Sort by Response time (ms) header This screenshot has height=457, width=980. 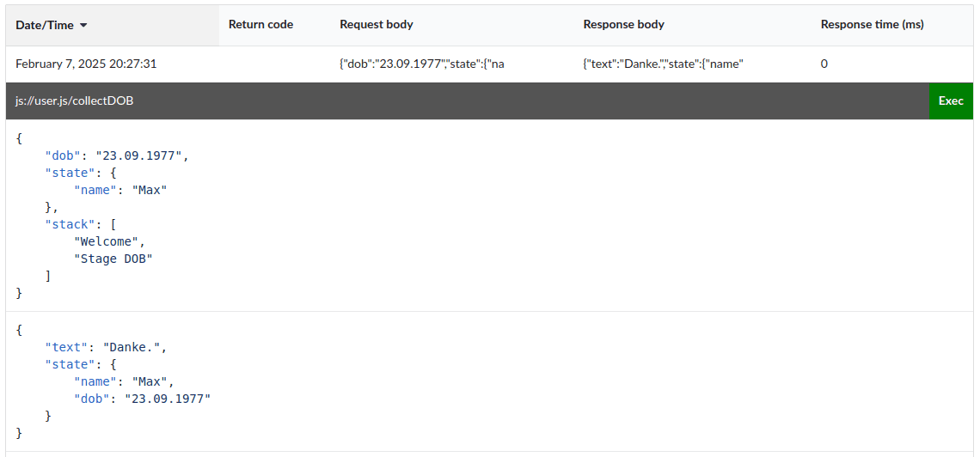tap(872, 25)
